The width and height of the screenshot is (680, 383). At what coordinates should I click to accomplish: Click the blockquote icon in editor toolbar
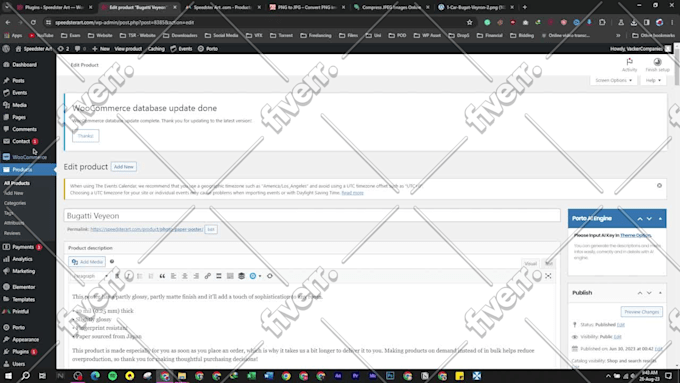pyautogui.click(x=162, y=276)
